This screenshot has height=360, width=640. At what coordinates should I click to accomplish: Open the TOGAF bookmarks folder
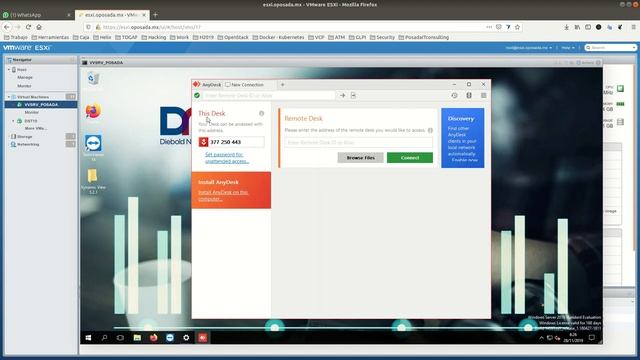pos(126,37)
